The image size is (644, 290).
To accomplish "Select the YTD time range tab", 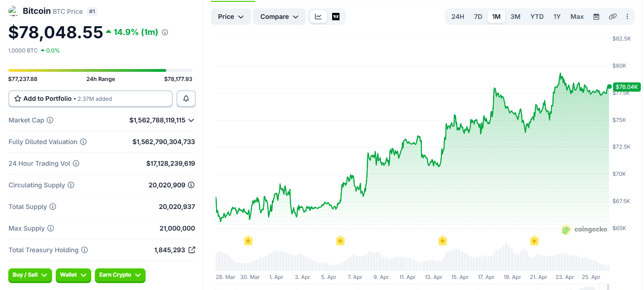I will (x=537, y=17).
